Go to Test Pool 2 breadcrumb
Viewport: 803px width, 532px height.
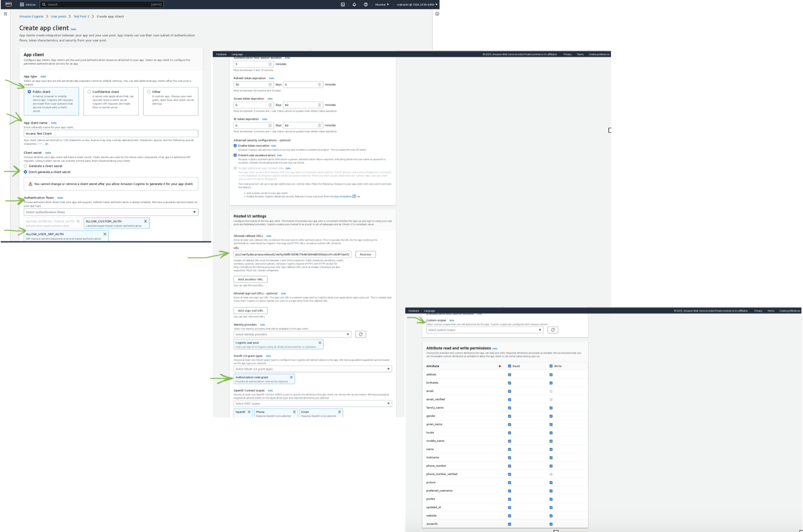pyautogui.click(x=82, y=16)
